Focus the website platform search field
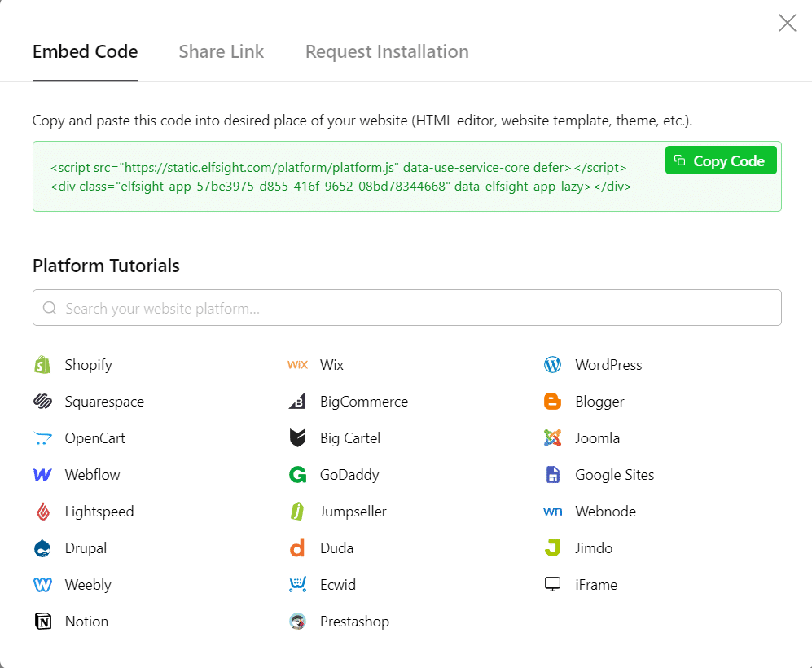The width and height of the screenshot is (812, 668). point(407,308)
